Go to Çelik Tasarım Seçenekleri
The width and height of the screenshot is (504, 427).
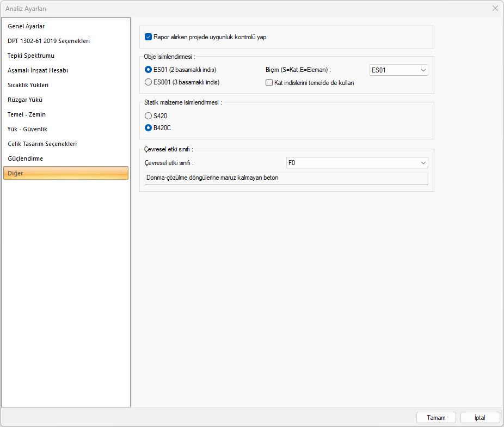click(x=42, y=144)
